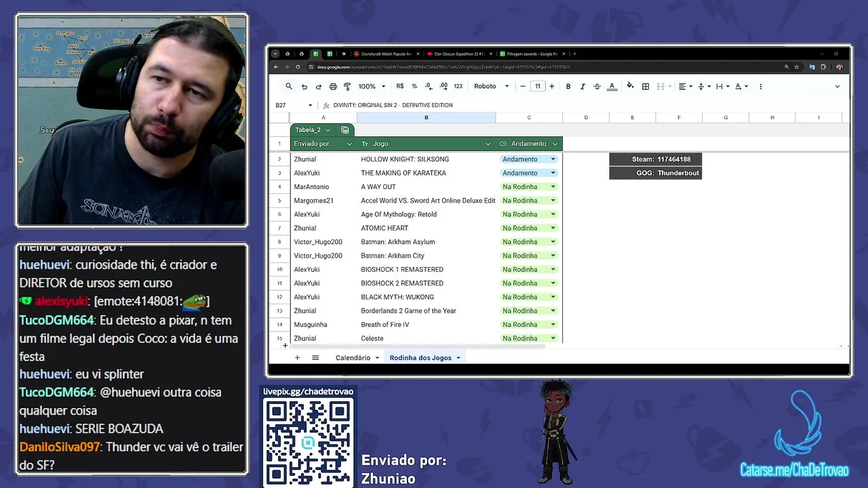
Task: Open horizontal align dropdown
Action: click(685, 86)
